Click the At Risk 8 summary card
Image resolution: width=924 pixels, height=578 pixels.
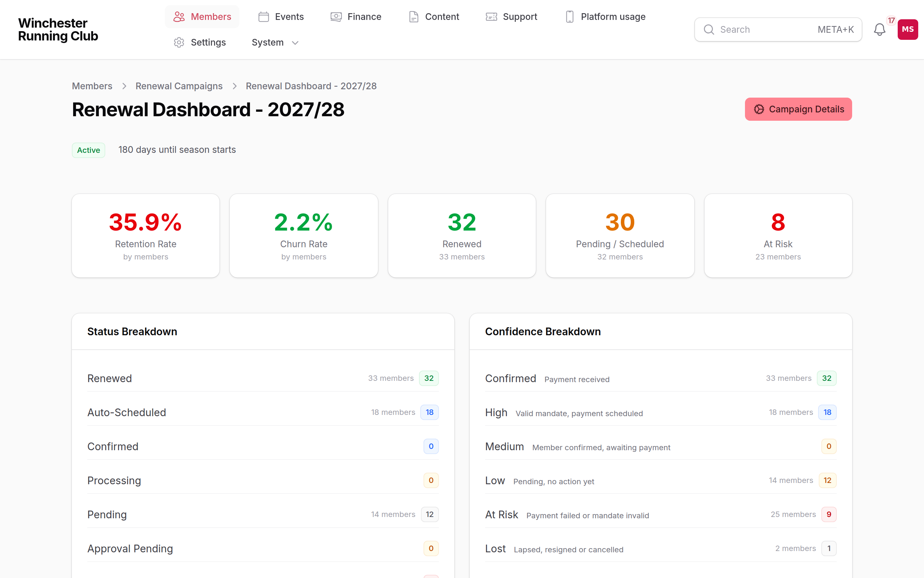pos(778,235)
